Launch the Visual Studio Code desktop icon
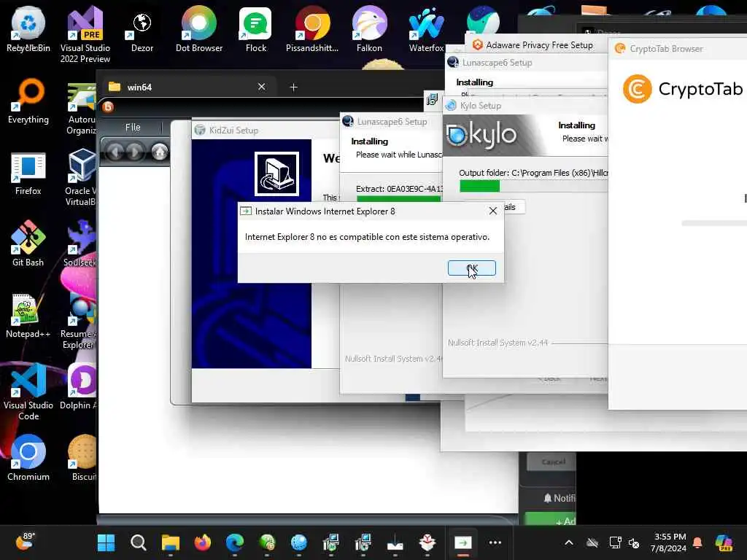Screen dimensions: 747x560 28,392
